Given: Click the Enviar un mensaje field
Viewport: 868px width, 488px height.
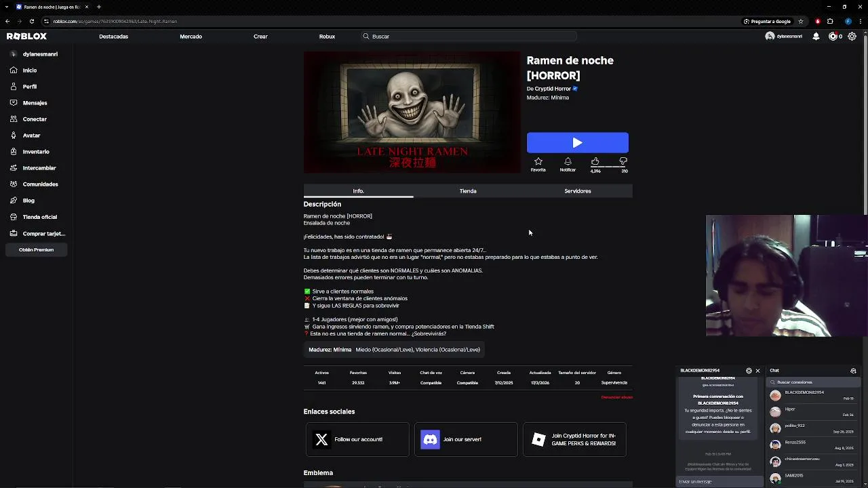Looking at the screenshot, I should (720, 482).
